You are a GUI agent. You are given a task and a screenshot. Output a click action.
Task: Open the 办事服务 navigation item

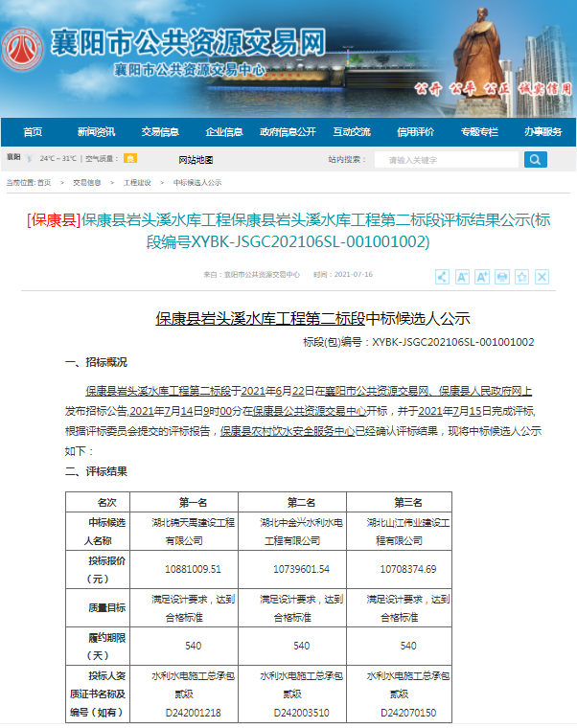(542, 131)
